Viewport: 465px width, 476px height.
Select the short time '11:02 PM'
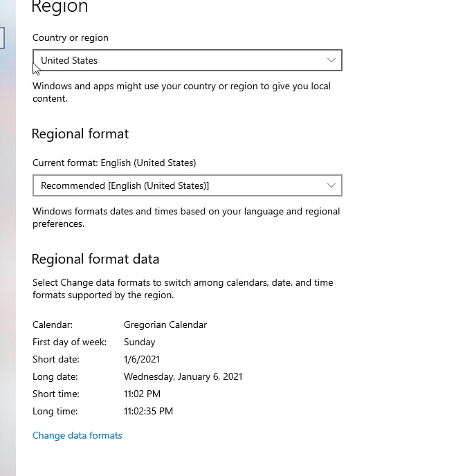pyautogui.click(x=142, y=394)
